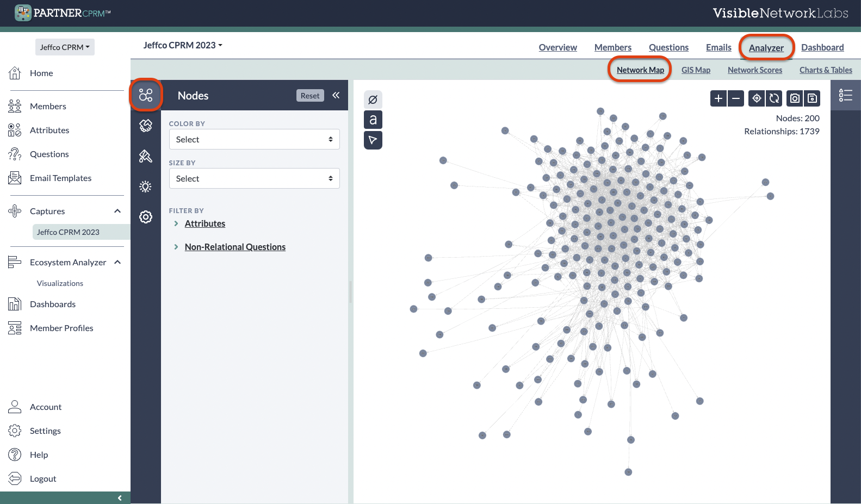Open Questions in the left sidebar
861x504 pixels.
coord(49,154)
